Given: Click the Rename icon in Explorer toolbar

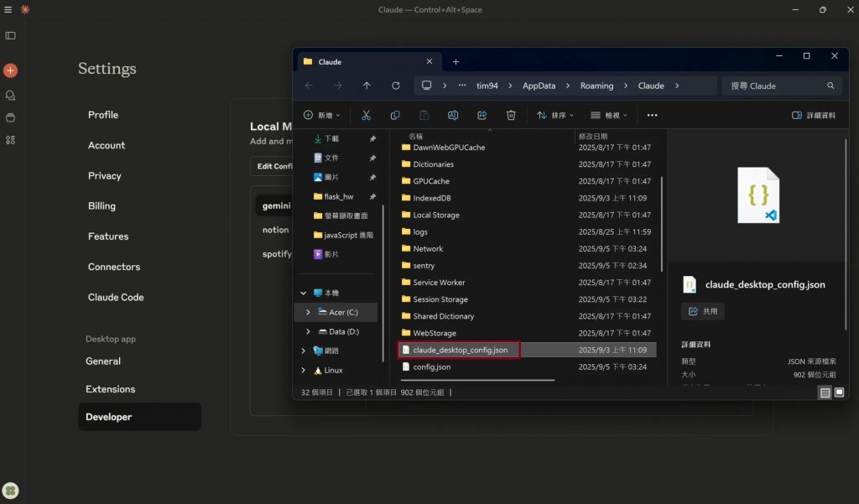Looking at the screenshot, I should [453, 115].
